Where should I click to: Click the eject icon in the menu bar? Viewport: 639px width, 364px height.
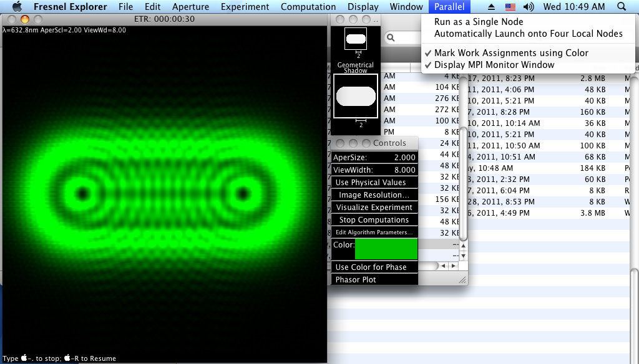coord(491,7)
